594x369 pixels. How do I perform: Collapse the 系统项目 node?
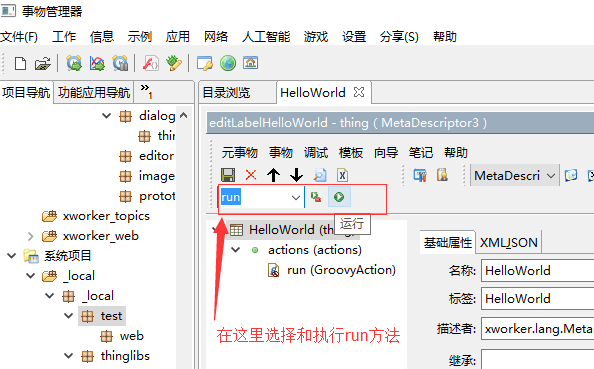tap(12, 256)
